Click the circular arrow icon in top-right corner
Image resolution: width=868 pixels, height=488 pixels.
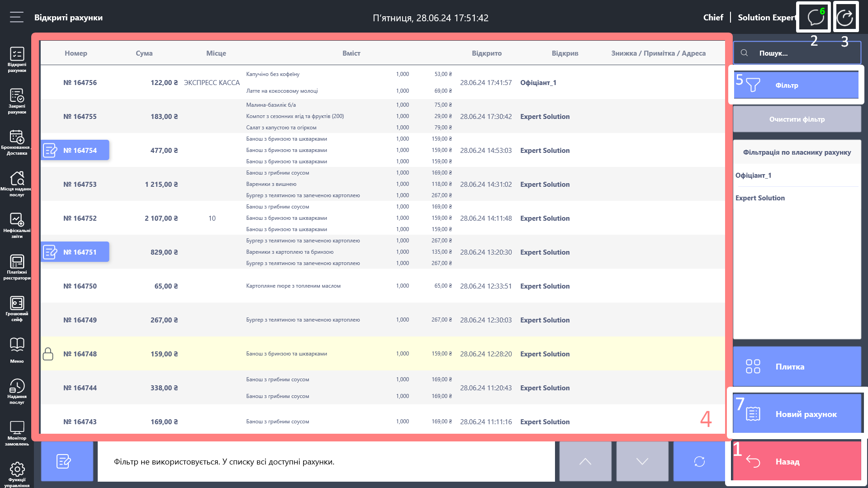(844, 18)
